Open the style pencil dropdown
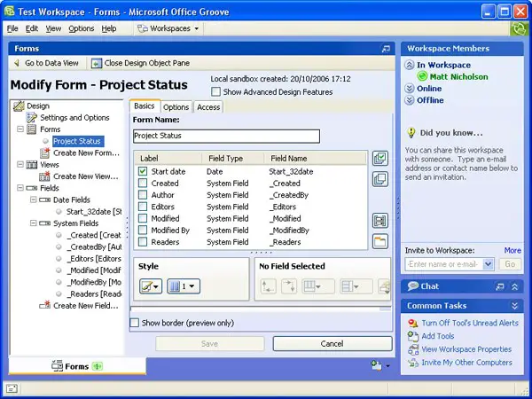 click(x=151, y=286)
